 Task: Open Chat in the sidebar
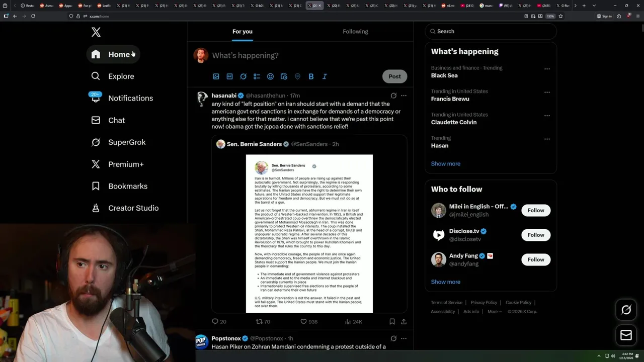[x=108, y=120]
